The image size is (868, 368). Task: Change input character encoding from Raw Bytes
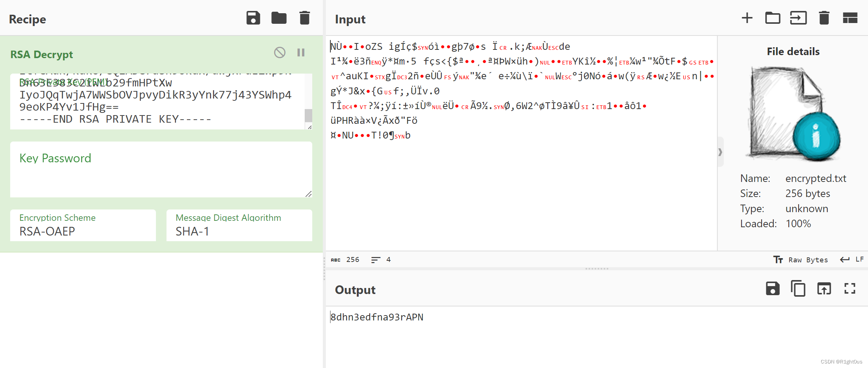click(800, 260)
